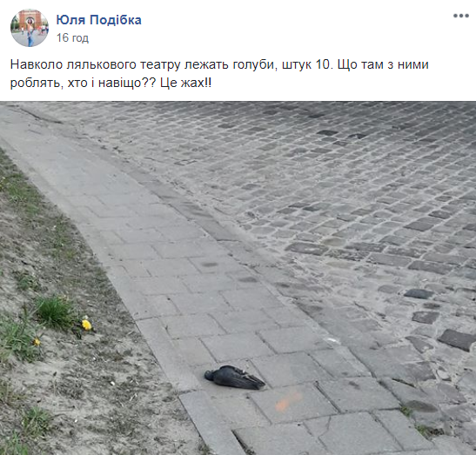Click the dead pigeon in the photo
Viewport: 476px width, 455px height.
pos(234,378)
